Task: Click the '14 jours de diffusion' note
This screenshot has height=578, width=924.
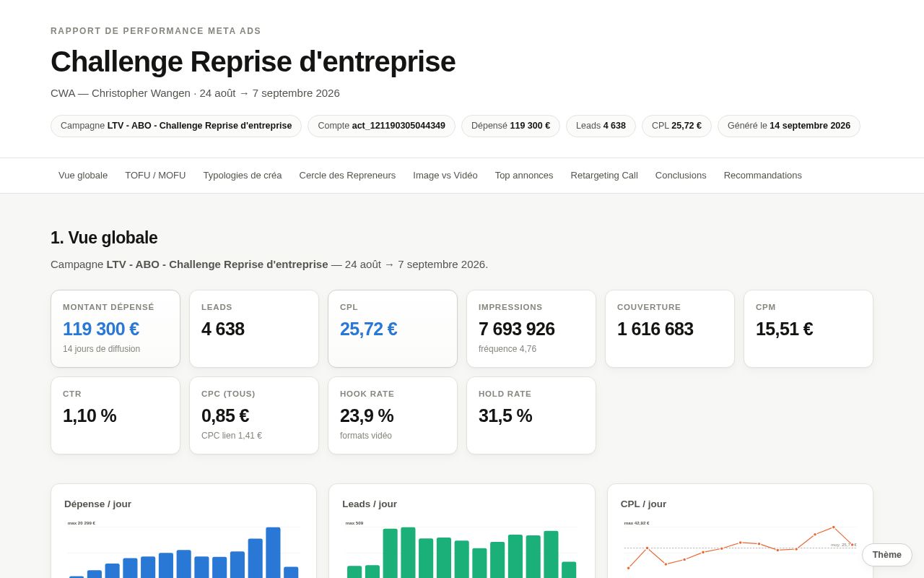Action: tap(101, 349)
